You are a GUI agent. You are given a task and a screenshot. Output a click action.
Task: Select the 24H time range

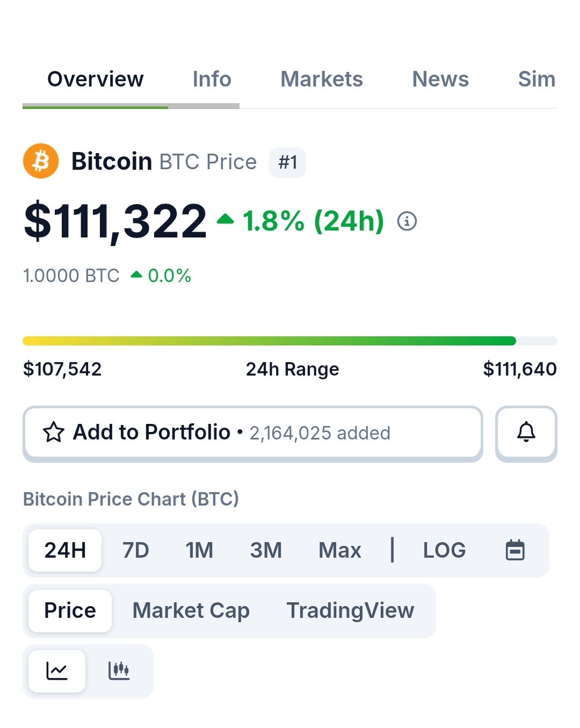pos(65,550)
